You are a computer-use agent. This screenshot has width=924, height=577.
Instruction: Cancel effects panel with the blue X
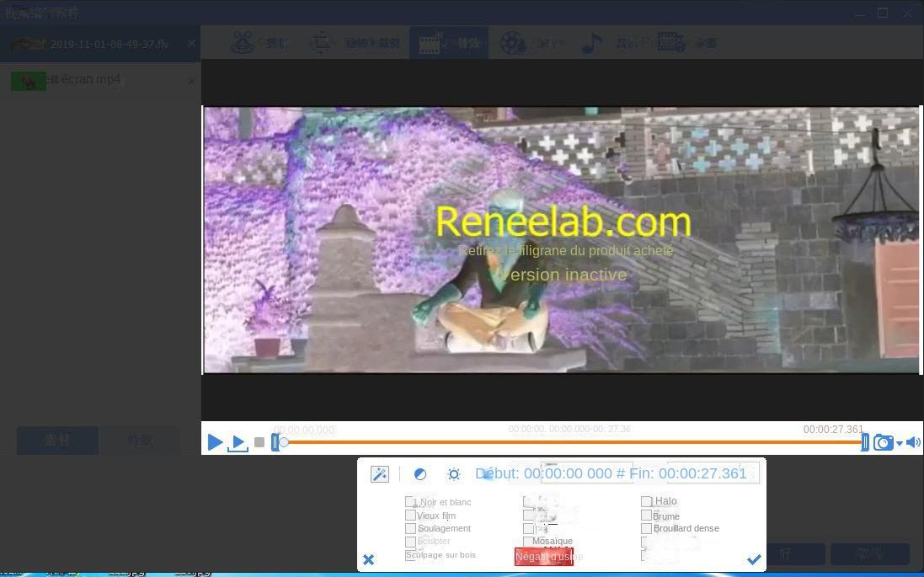coord(368,559)
